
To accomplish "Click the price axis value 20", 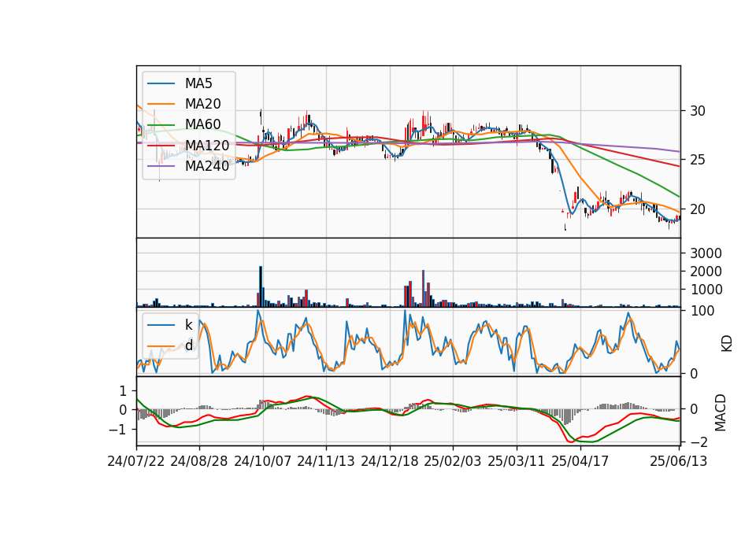I will coord(698,209).
